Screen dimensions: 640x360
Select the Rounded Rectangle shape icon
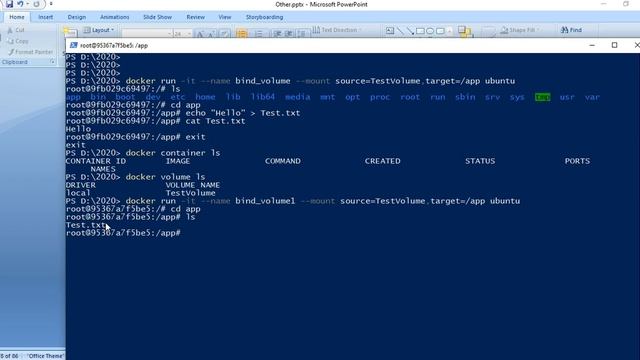click(x=440, y=31)
